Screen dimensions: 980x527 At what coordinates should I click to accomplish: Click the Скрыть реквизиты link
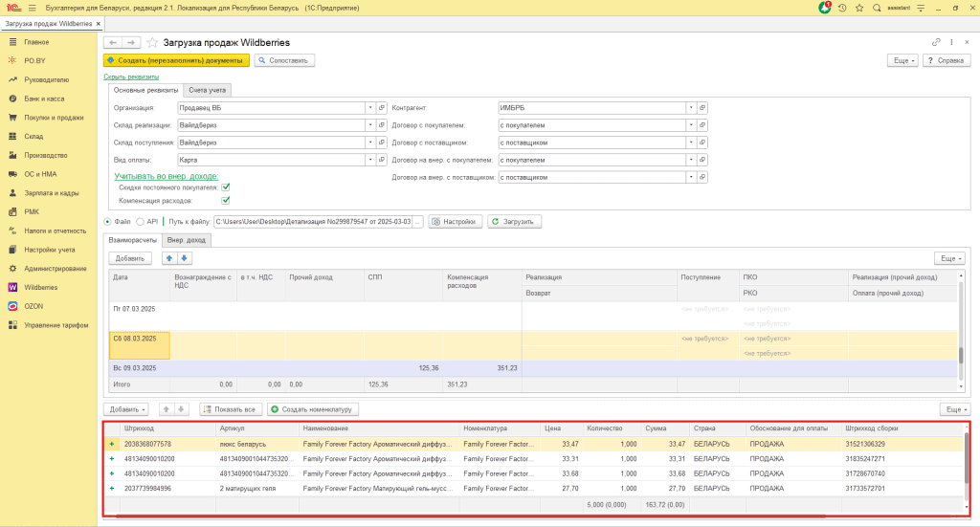(130, 77)
